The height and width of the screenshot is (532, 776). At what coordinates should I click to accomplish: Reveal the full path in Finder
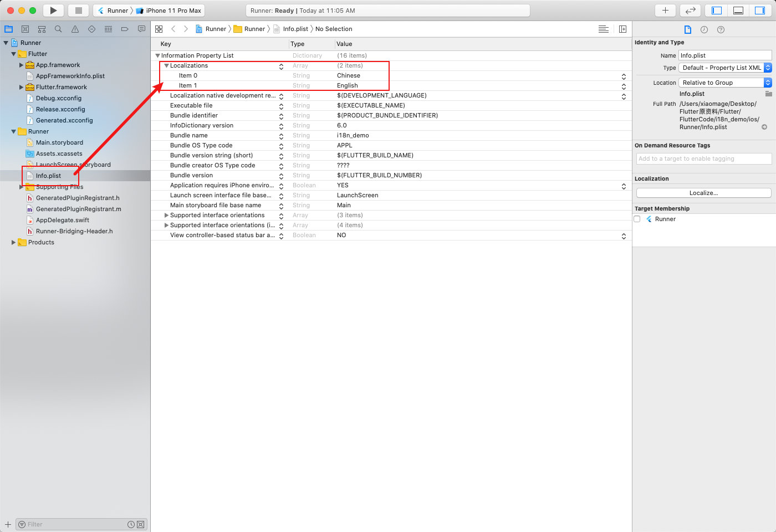point(764,127)
